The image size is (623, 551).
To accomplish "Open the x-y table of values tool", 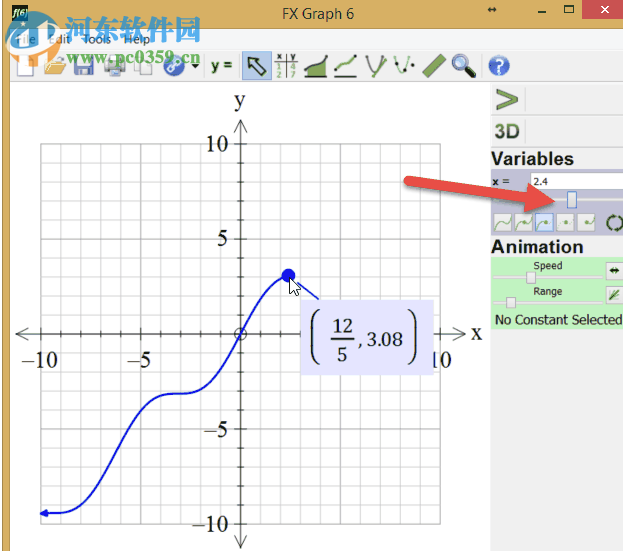I will [286, 66].
